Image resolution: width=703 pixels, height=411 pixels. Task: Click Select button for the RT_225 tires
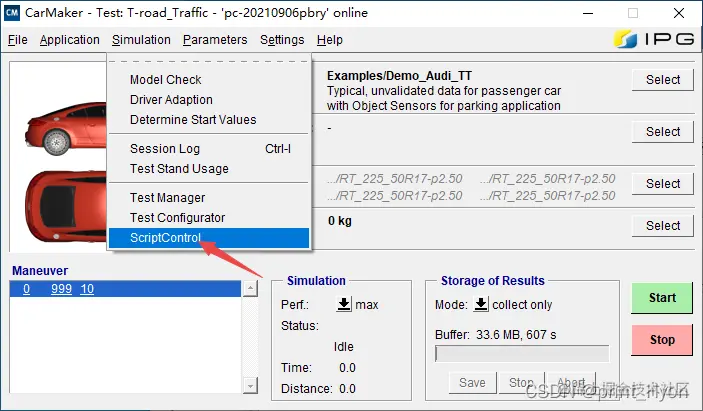point(663,184)
